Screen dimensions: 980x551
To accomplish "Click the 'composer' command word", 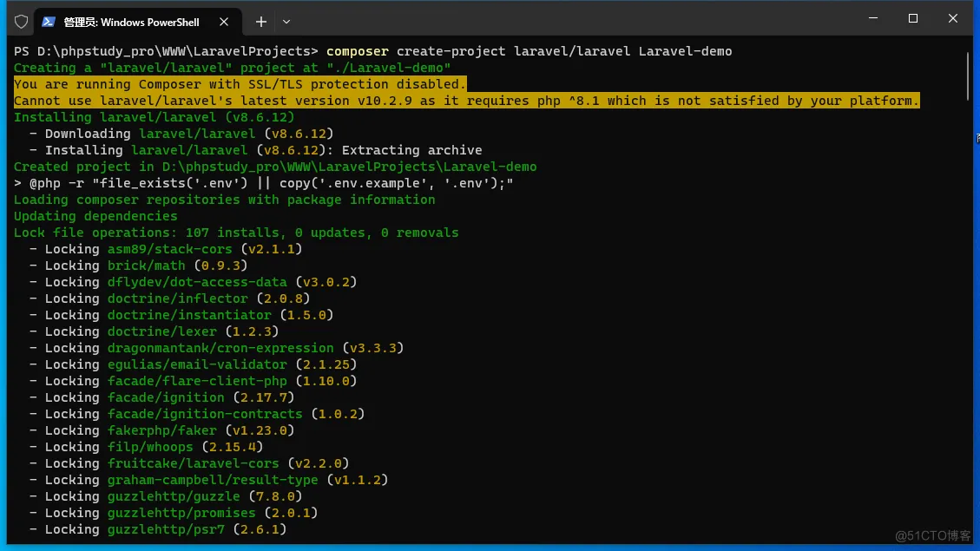I will pyautogui.click(x=357, y=51).
